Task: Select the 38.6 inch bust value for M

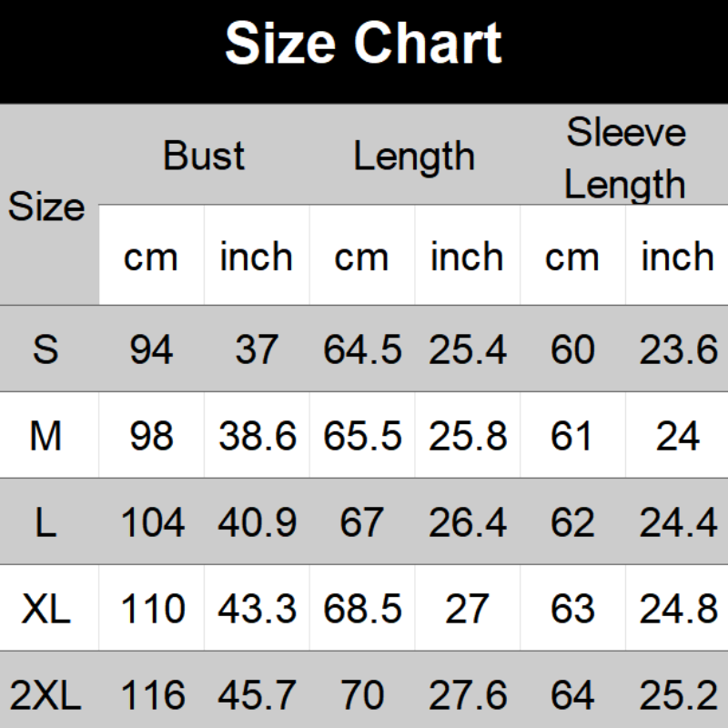Action: coord(257,437)
